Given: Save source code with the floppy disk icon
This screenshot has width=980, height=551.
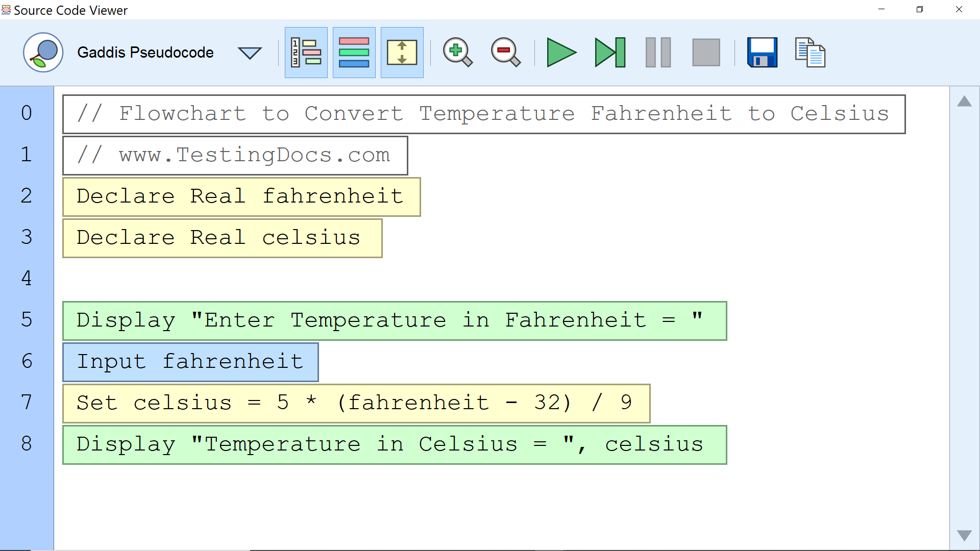Looking at the screenshot, I should (762, 53).
